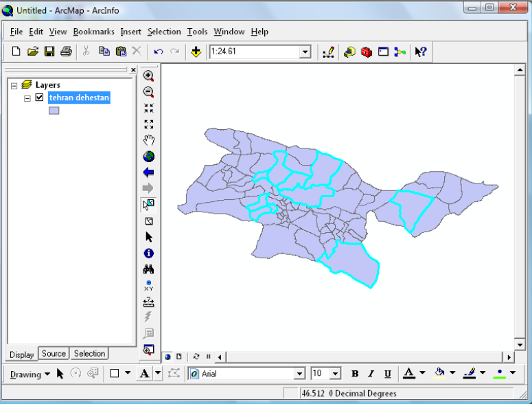Image resolution: width=532 pixels, height=404 pixels.
Task: Click the Fixed Zoom Out arrows
Action: pos(148,124)
